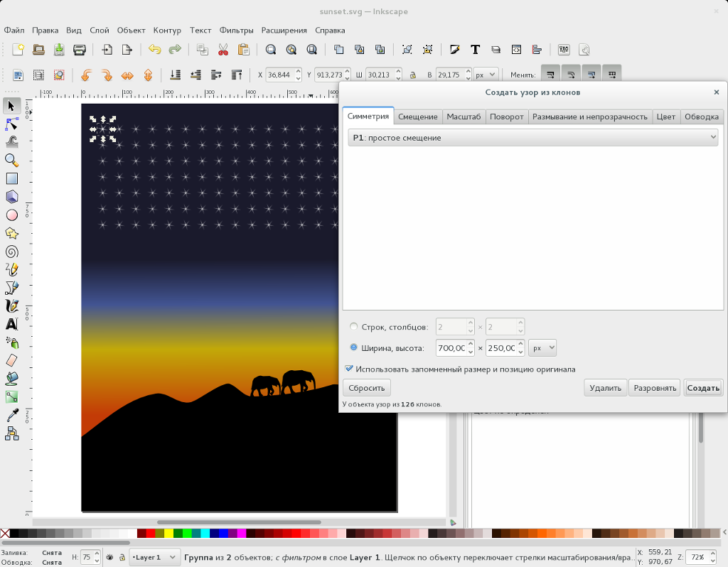Image resolution: width=728 pixels, height=567 pixels.
Task: Open the XML editor from the toolbar
Action: 515,50
